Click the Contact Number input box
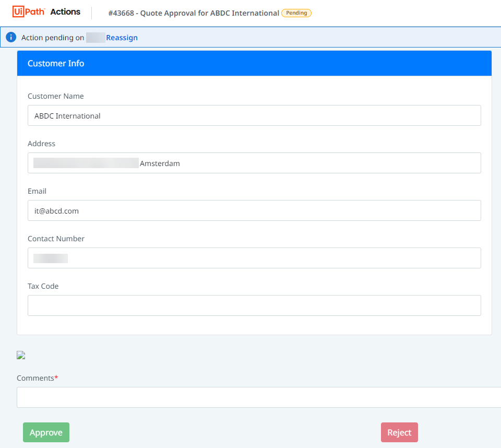 (254, 258)
